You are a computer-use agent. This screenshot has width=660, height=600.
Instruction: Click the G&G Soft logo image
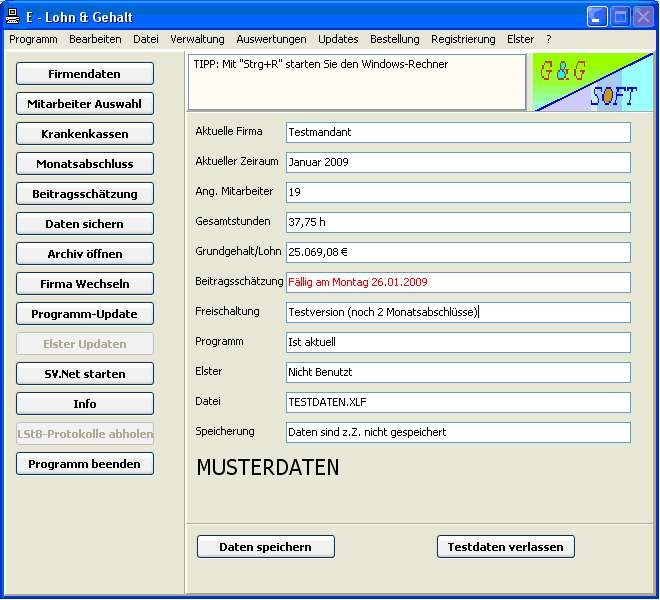pos(592,82)
